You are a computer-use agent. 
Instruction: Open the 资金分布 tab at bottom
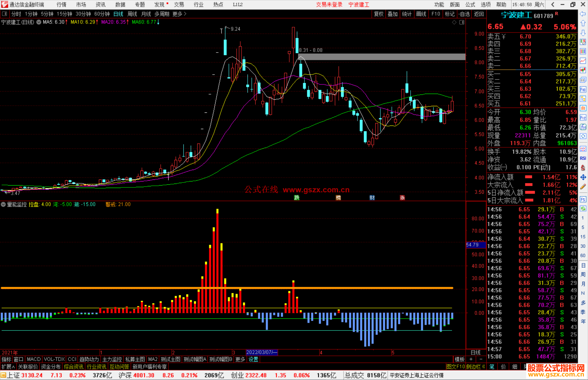tap(51, 367)
